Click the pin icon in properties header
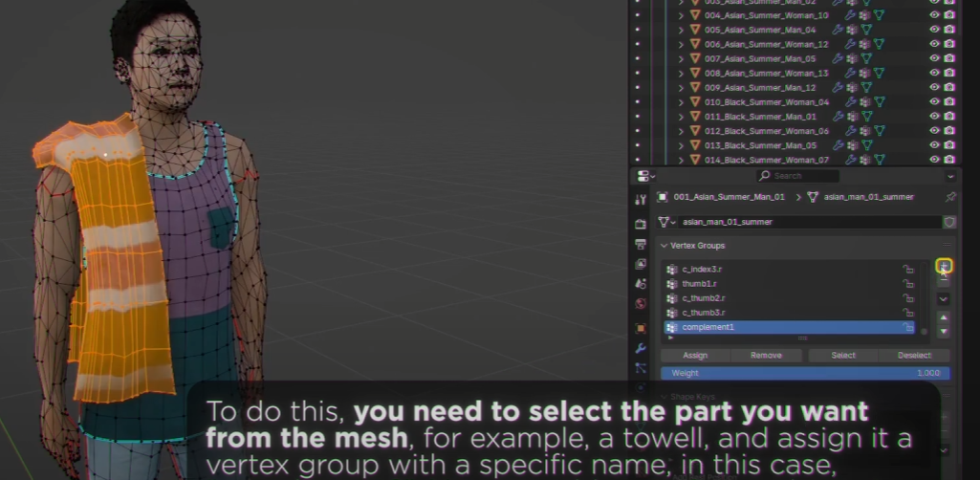 949,197
